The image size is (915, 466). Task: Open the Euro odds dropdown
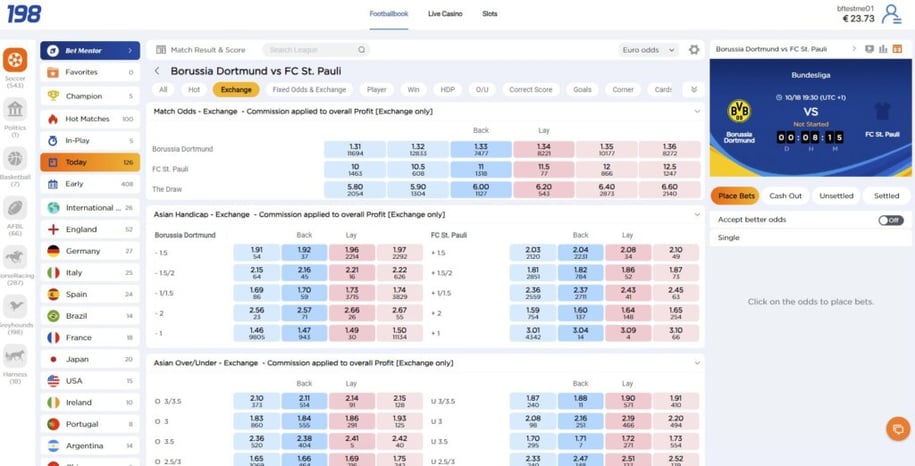coord(648,50)
